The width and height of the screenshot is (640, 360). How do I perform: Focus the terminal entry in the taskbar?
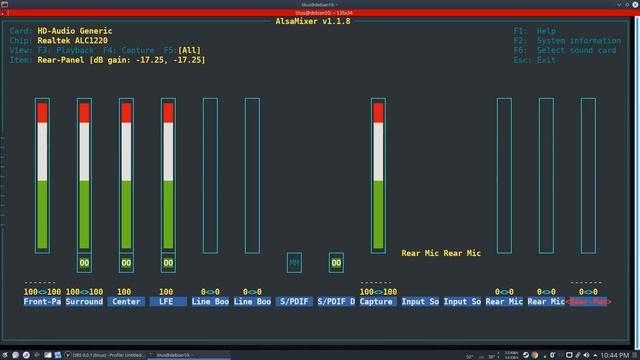(189, 355)
